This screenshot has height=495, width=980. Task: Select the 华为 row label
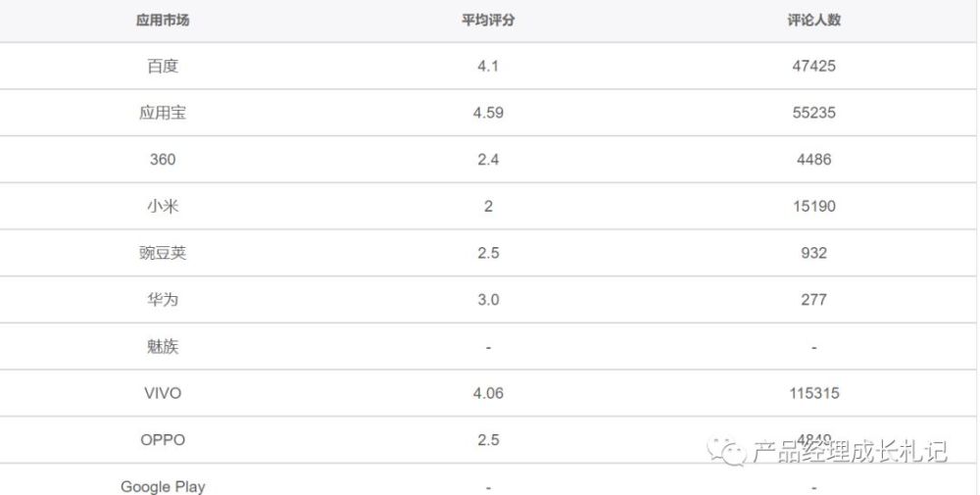pos(163,300)
